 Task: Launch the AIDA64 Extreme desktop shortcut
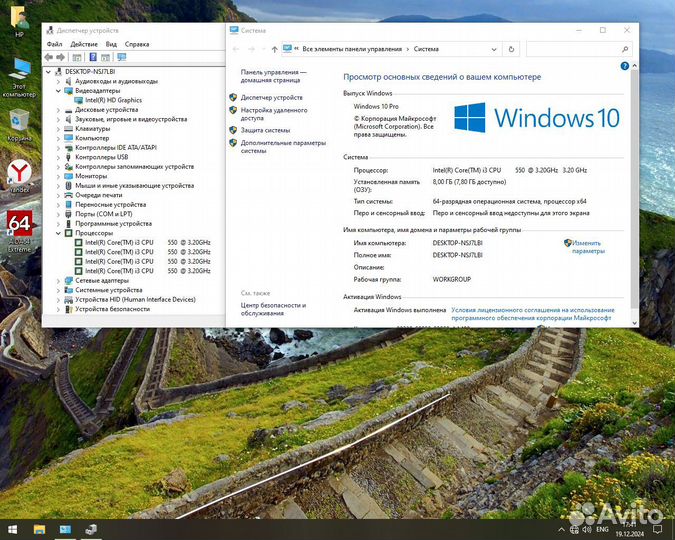click(19, 230)
